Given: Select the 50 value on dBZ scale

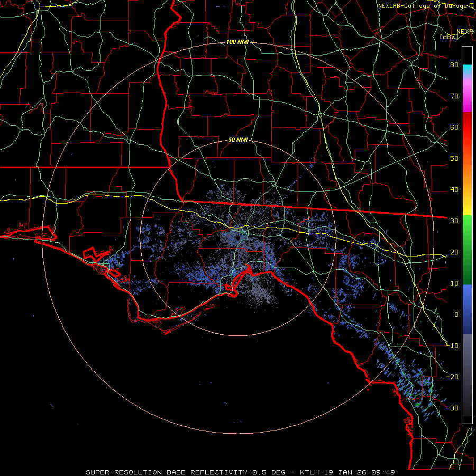Looking at the screenshot, I should click(x=454, y=159).
